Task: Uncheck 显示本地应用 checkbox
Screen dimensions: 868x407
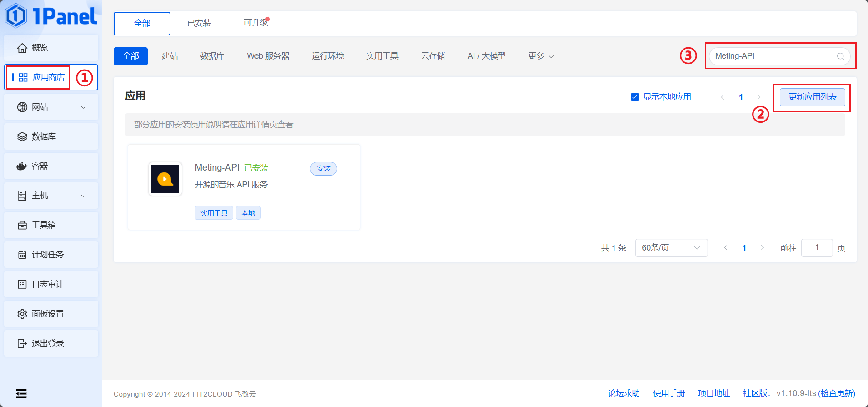Action: 635,97
